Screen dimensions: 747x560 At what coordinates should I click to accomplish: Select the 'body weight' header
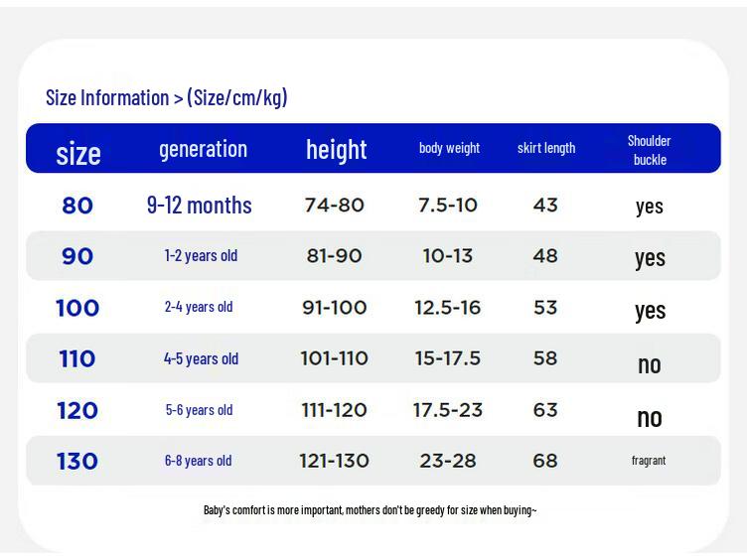click(449, 148)
